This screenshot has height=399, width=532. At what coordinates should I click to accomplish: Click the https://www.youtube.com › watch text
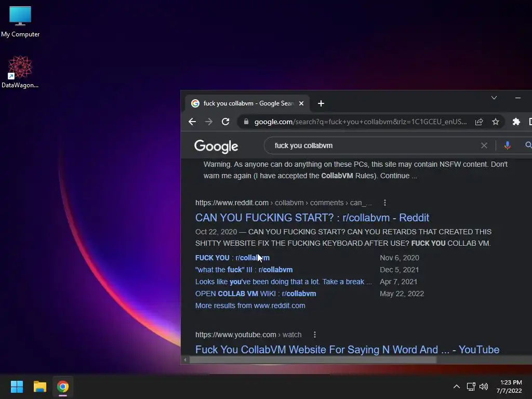click(x=248, y=335)
